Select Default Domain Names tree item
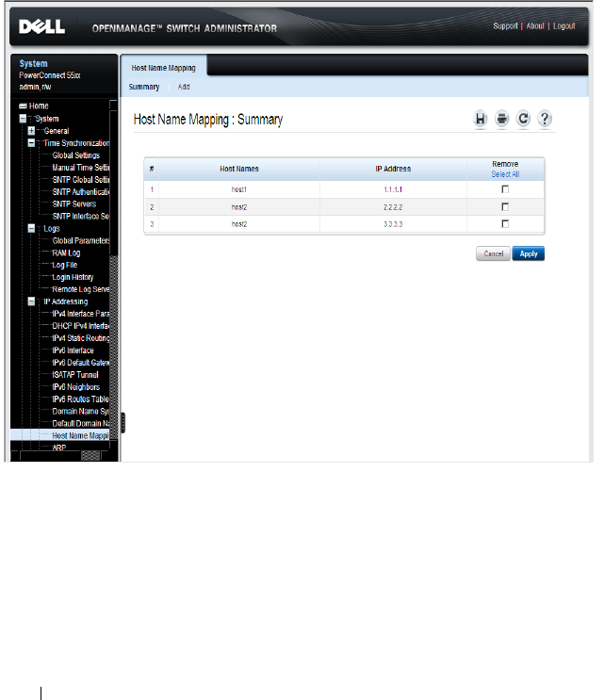 [81, 423]
